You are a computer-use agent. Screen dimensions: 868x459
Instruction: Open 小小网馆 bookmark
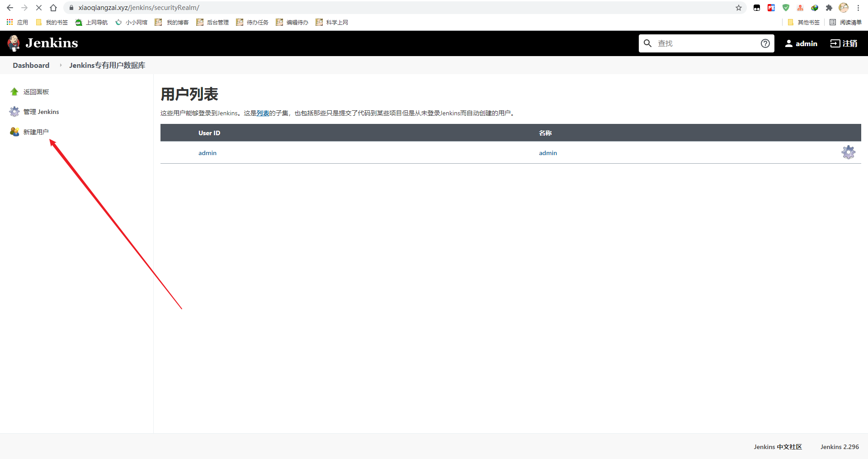(x=132, y=22)
